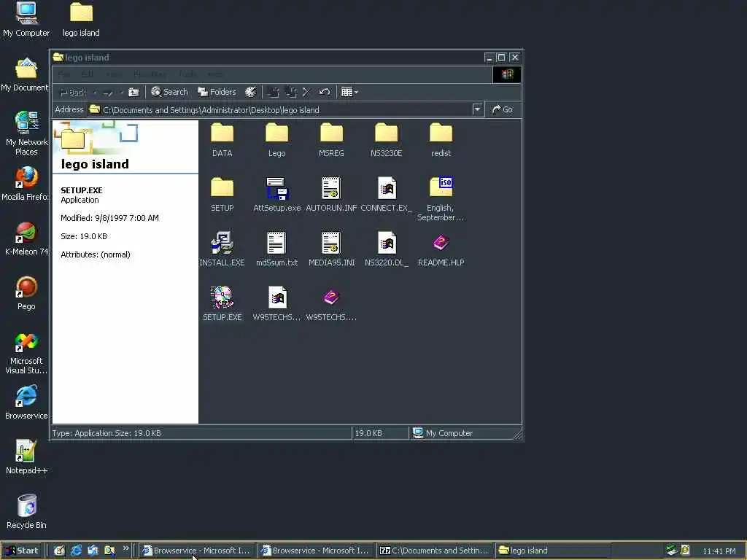This screenshot has height=560, width=747.
Task: Click the Views toolbar icon
Action: (x=347, y=92)
